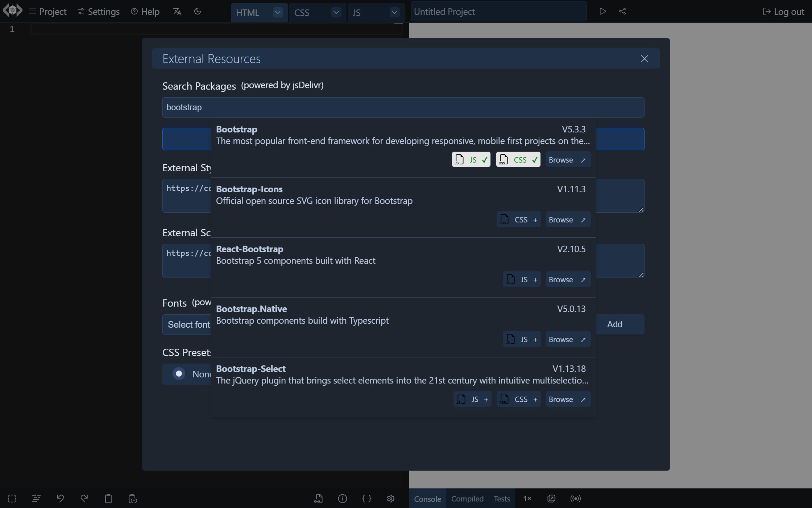Click the Add button for external resources
This screenshot has width=812, height=508.
click(615, 324)
